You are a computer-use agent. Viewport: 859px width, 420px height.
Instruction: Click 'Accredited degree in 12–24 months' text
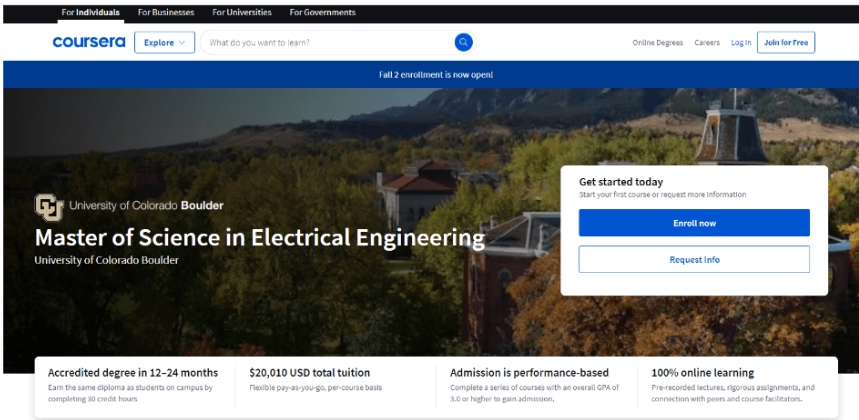(x=133, y=373)
